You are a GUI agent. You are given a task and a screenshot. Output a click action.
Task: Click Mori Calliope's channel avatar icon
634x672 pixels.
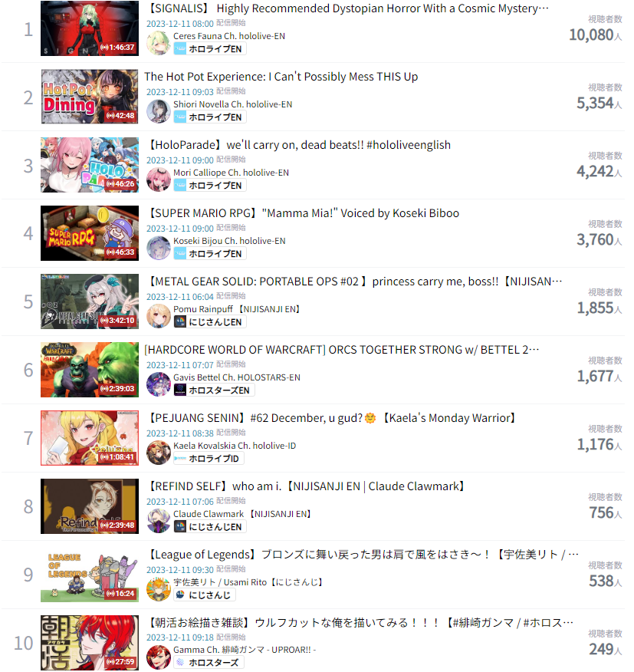click(x=159, y=180)
